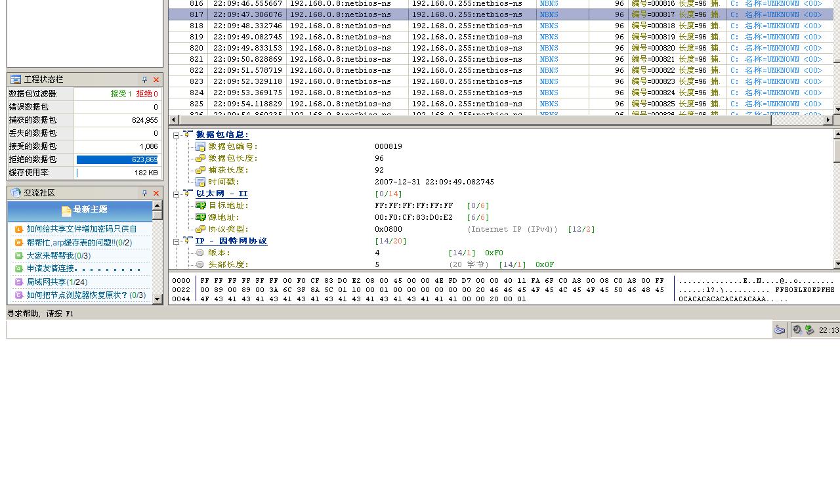Click the keyboard input icon in tray

point(780,330)
